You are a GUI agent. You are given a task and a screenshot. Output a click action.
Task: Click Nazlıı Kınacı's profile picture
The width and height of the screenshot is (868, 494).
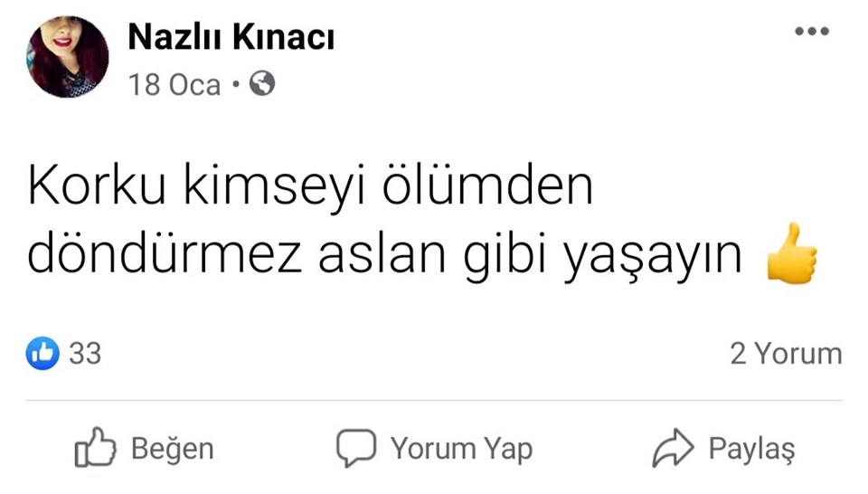point(67,56)
